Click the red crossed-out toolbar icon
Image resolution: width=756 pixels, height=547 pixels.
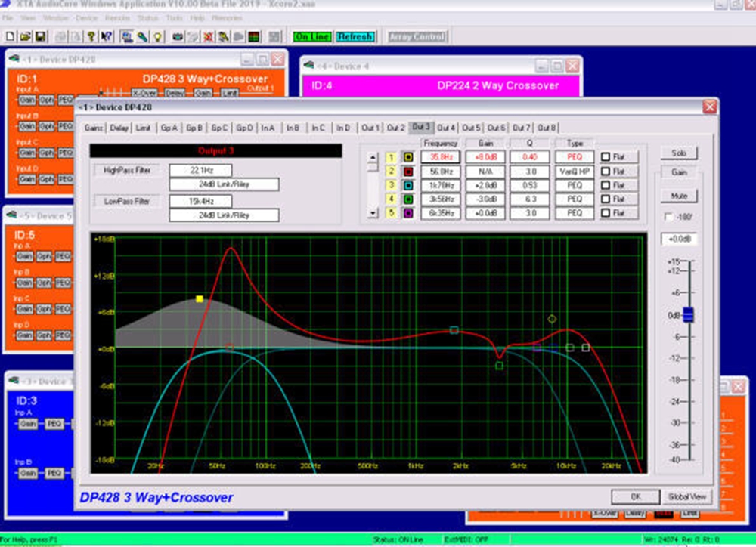click(209, 36)
